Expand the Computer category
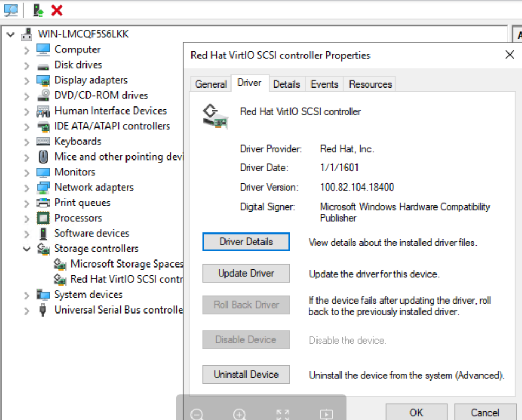The height and width of the screenshot is (420, 522). [x=27, y=50]
